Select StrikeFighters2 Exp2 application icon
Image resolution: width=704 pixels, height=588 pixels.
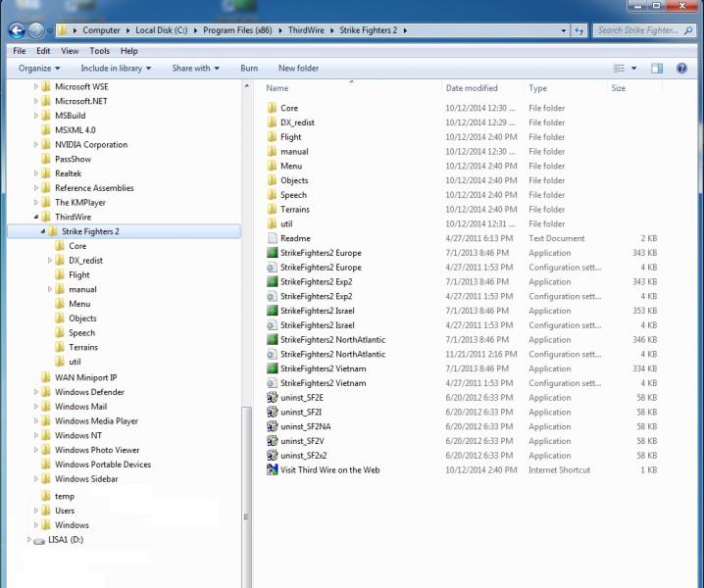click(x=272, y=282)
